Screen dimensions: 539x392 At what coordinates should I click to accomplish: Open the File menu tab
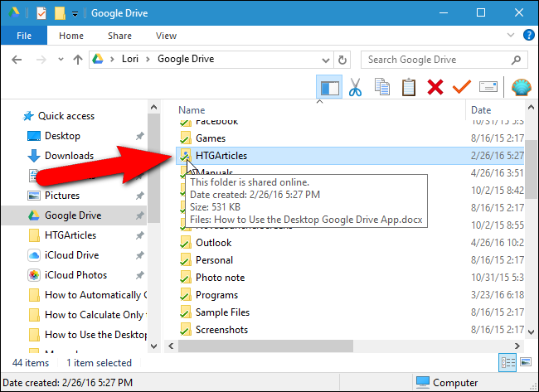(24, 36)
